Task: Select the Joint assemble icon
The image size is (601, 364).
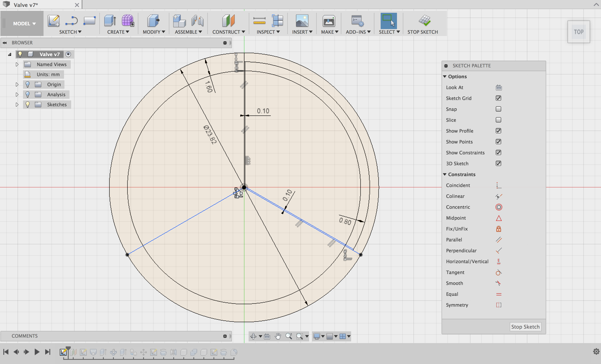Action: pyautogui.click(x=197, y=21)
